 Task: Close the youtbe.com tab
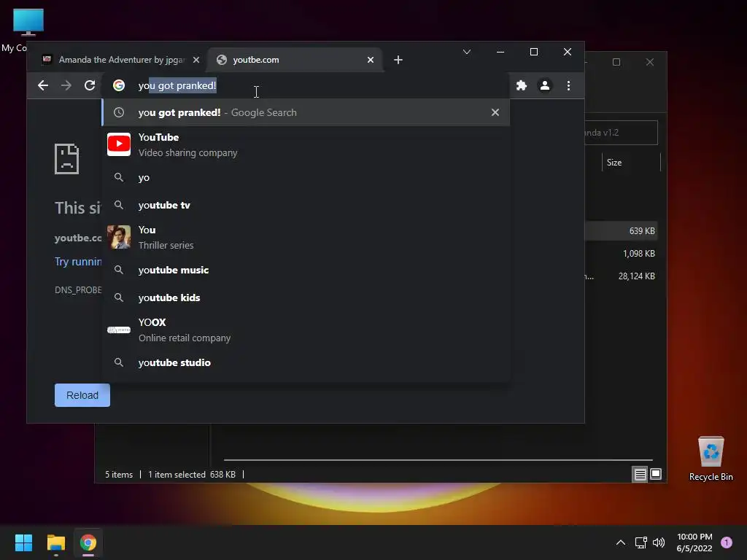click(371, 60)
